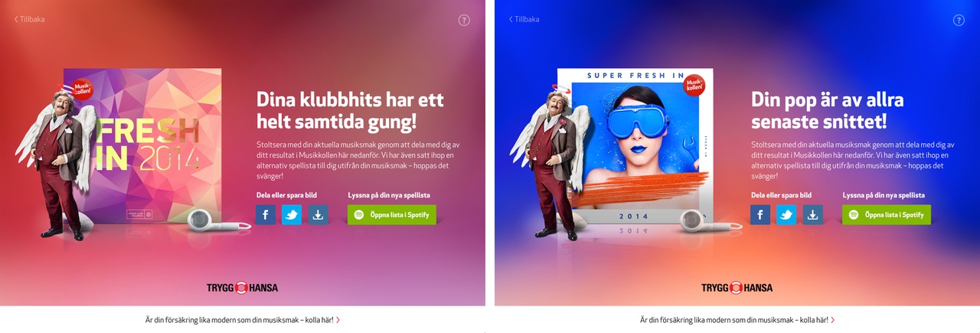Go back with Tillbaka on red screen

(29, 19)
